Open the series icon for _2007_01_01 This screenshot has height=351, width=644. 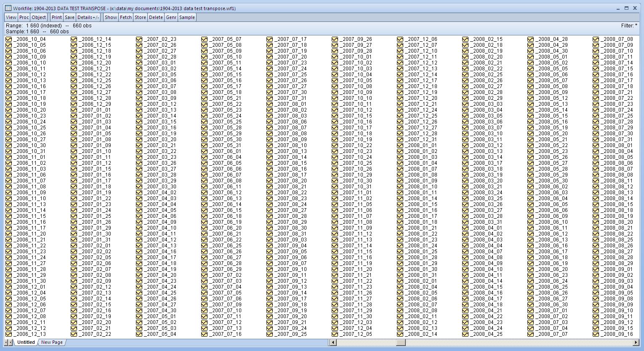(x=74, y=110)
